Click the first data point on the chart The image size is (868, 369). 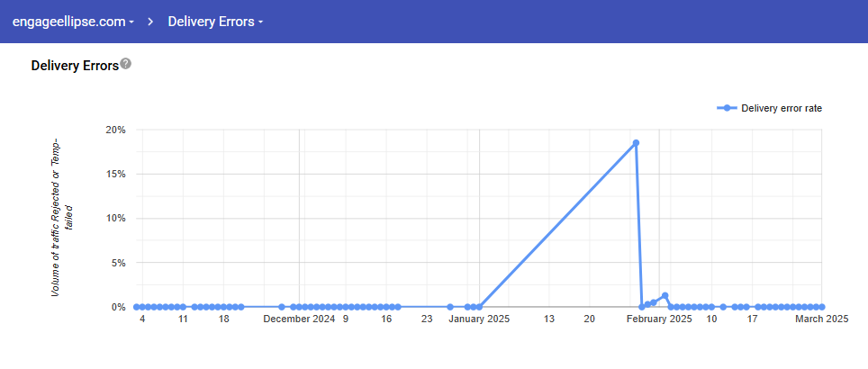tap(137, 307)
